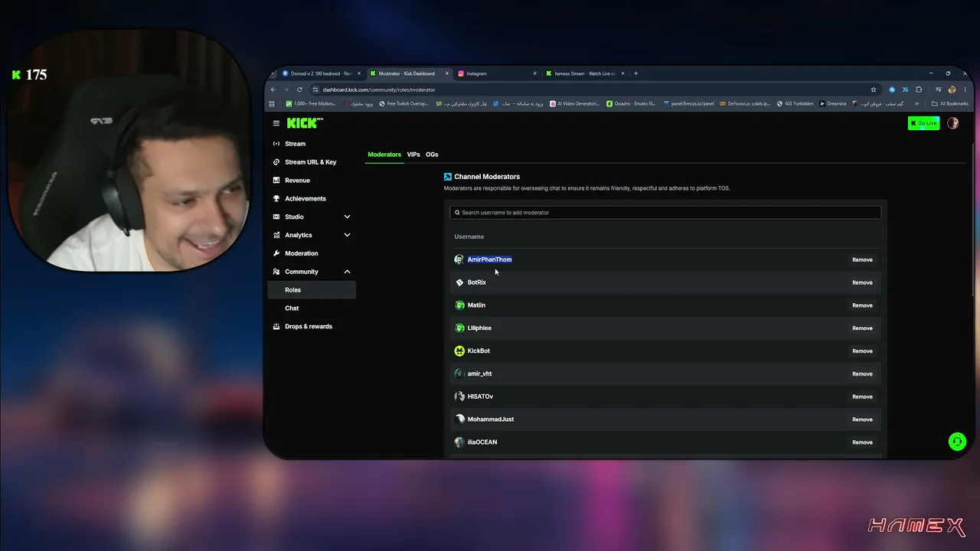Open the Dreamina bookmark

coord(833,104)
